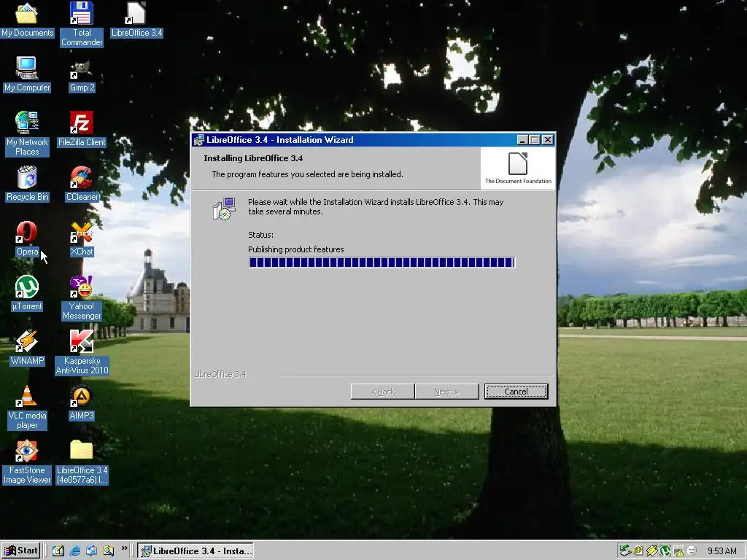The width and height of the screenshot is (747, 560).
Task: Select the VLC media player shortcut
Action: [x=27, y=408]
